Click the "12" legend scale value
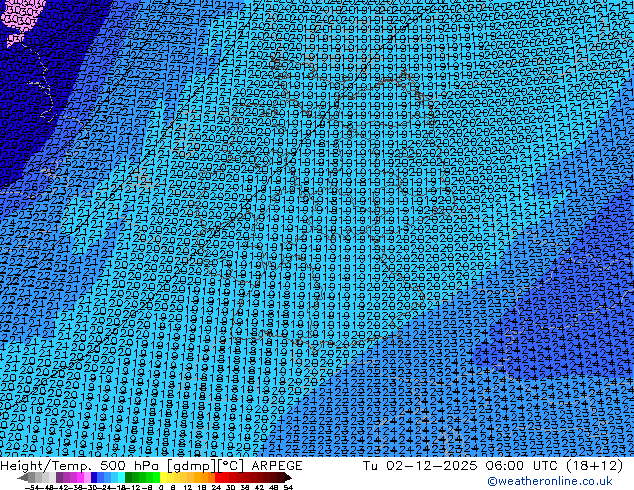This screenshot has width=634, height=490. (187, 487)
